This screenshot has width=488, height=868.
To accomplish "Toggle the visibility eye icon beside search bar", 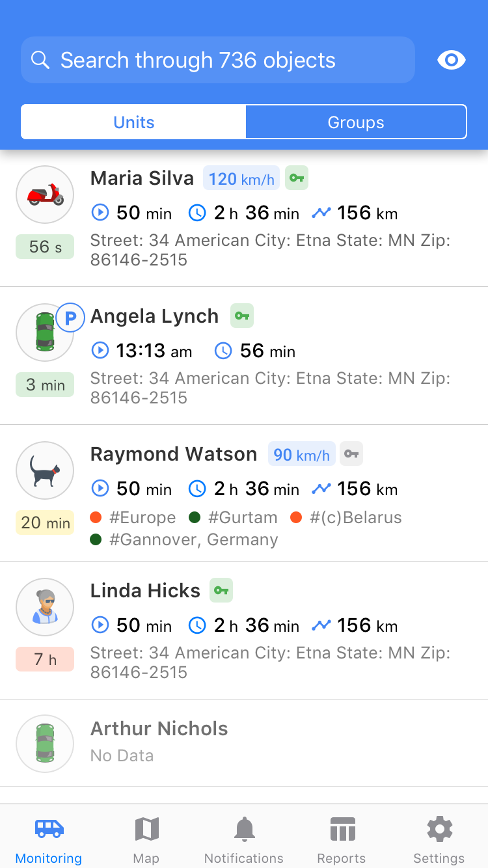I will coord(452,60).
